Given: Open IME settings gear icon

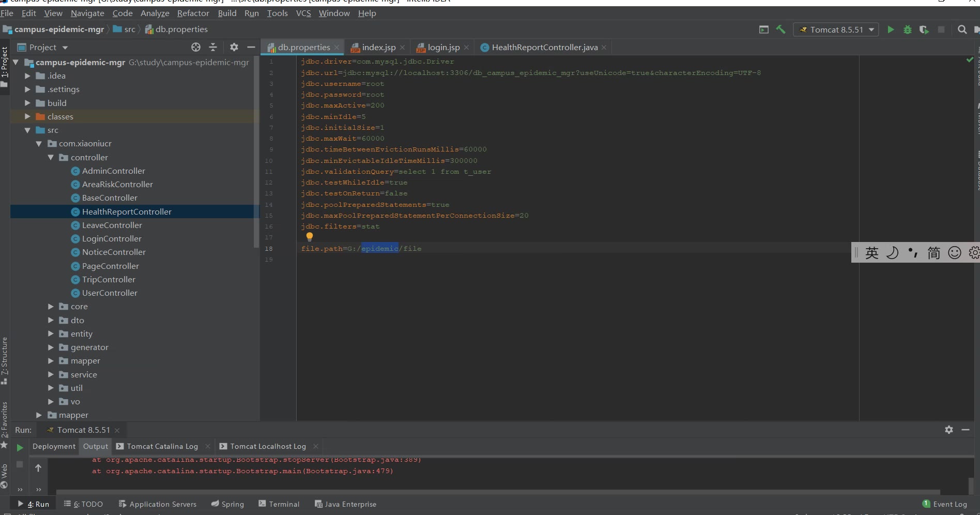Looking at the screenshot, I should click(974, 252).
